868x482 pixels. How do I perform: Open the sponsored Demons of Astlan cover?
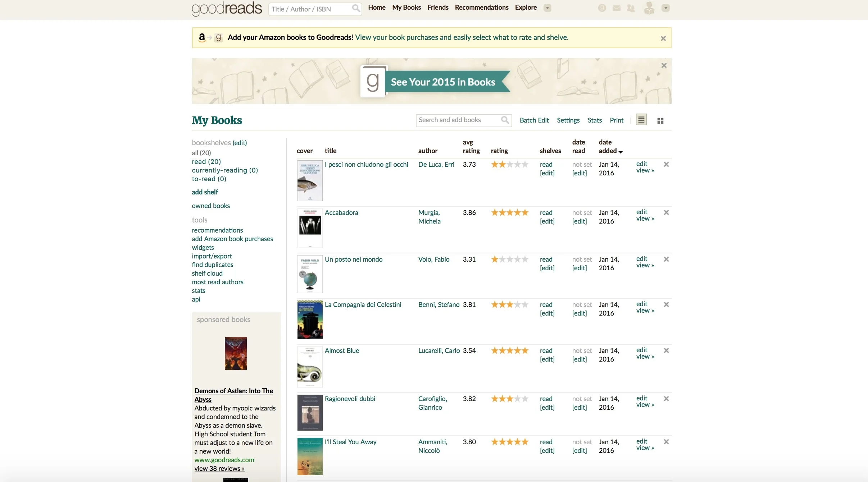click(236, 353)
